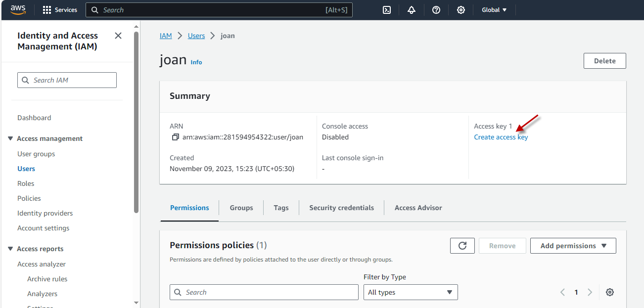Click the Search IAM field
644x308 pixels.
pos(67,80)
